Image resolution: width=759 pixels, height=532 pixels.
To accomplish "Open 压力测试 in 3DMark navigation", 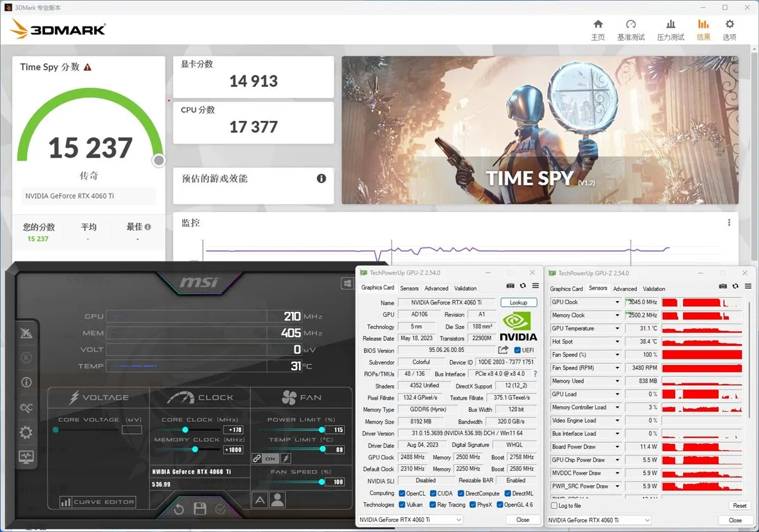I will click(670, 30).
